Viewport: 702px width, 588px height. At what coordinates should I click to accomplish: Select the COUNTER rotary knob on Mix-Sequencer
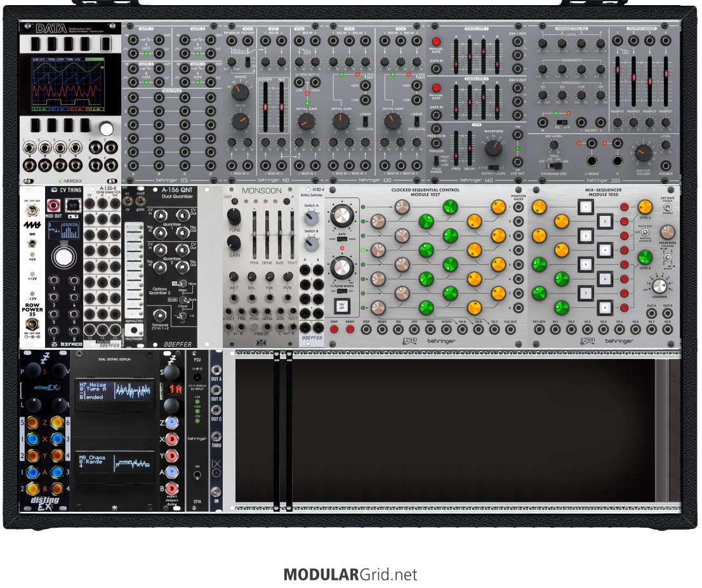tap(659, 285)
